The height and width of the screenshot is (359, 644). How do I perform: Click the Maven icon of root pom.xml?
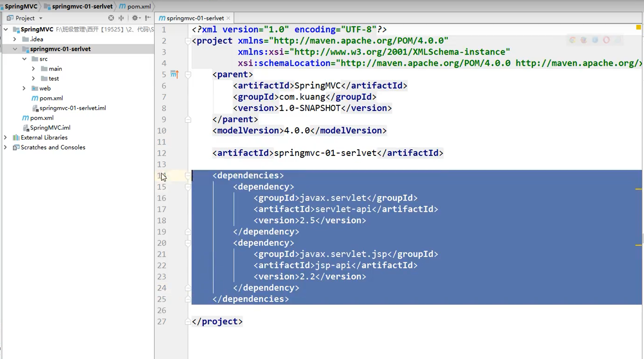click(25, 118)
